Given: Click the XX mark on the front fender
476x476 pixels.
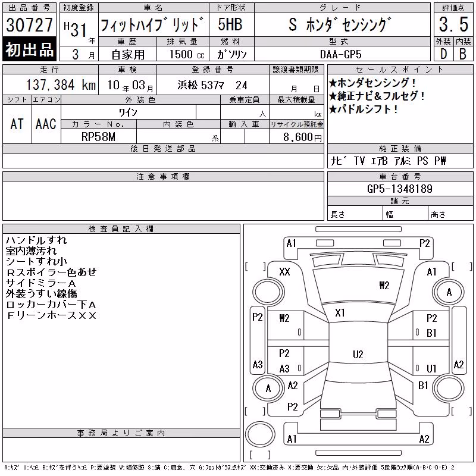Looking at the screenshot, I should (x=284, y=272).
